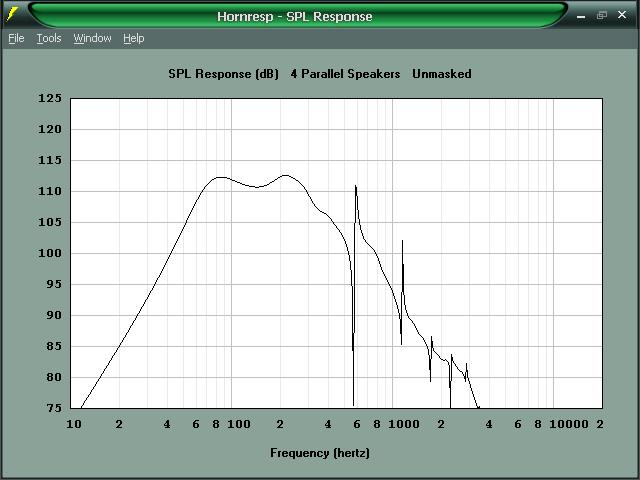This screenshot has height=480, width=640.
Task: Minimize the Hornresp window
Action: click(581, 16)
